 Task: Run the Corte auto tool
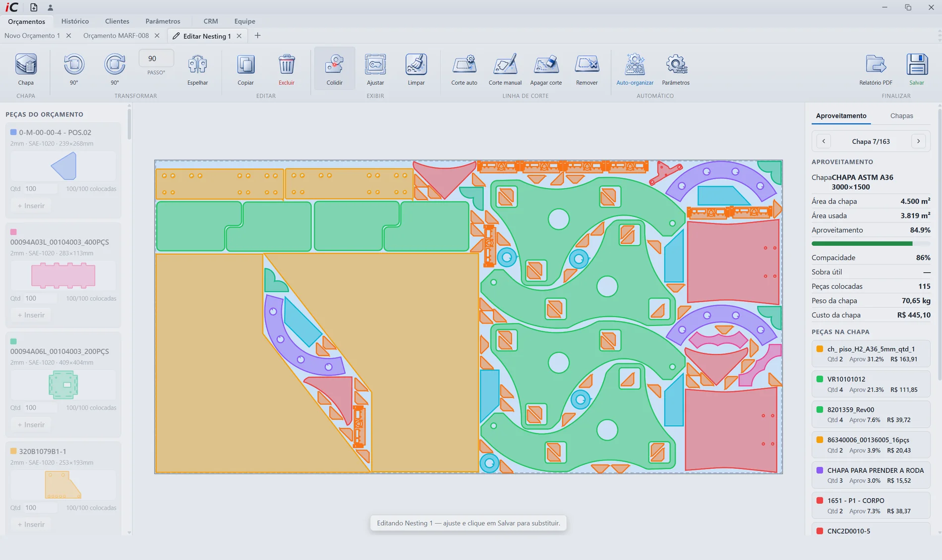(464, 69)
